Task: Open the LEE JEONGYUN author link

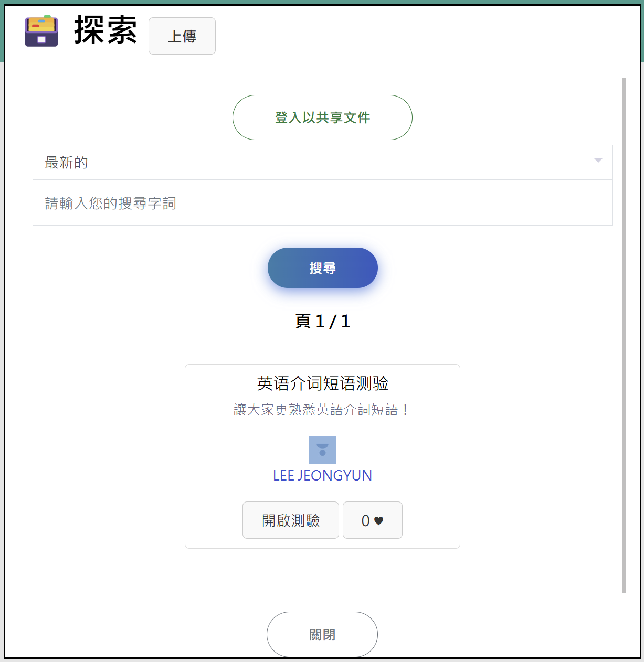Action: pyautogui.click(x=322, y=475)
